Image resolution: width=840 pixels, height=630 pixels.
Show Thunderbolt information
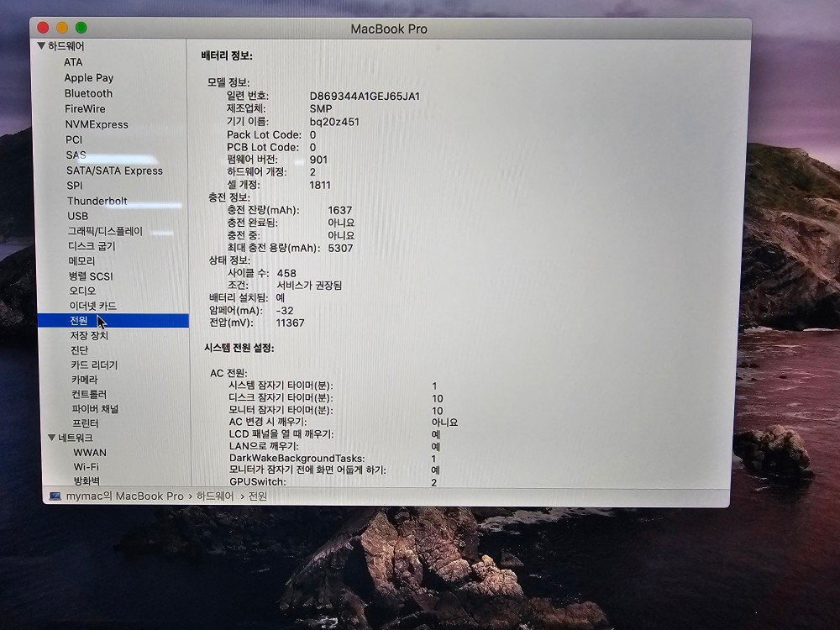[97, 201]
